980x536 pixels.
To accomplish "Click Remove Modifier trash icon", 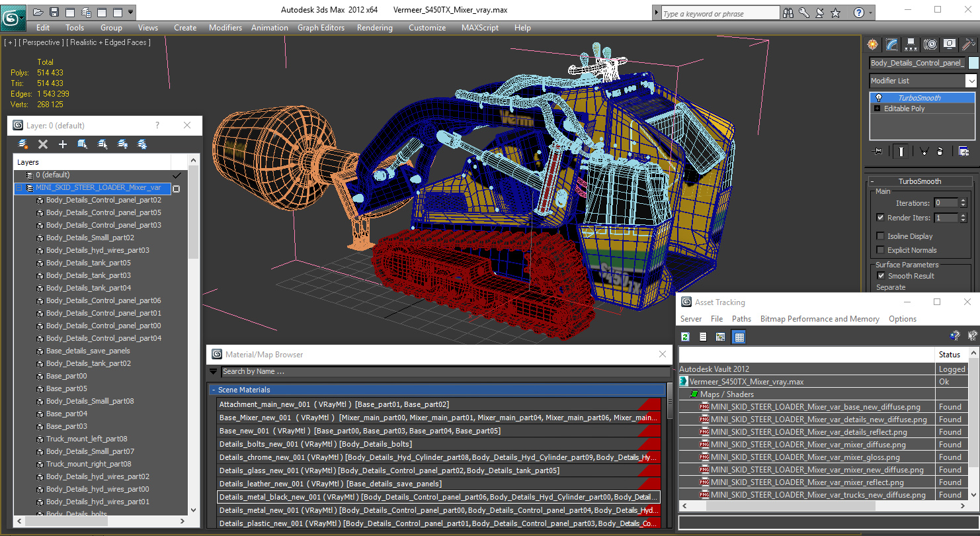I will click(x=940, y=152).
